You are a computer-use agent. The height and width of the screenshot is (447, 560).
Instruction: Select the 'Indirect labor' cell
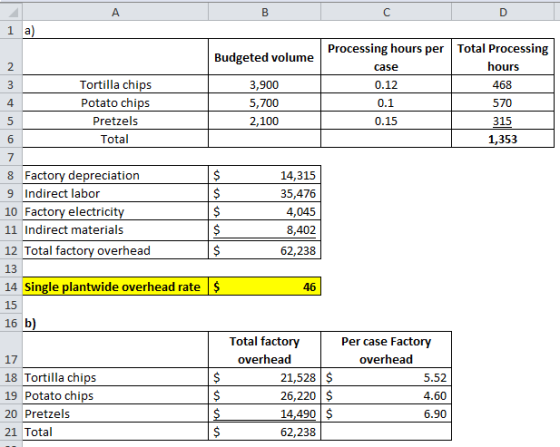[x=115, y=193]
